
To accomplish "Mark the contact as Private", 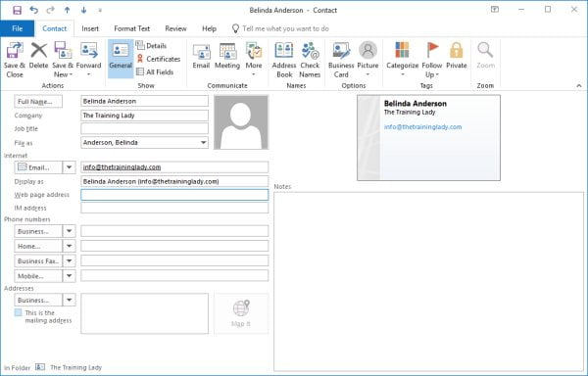I will pyautogui.click(x=457, y=56).
